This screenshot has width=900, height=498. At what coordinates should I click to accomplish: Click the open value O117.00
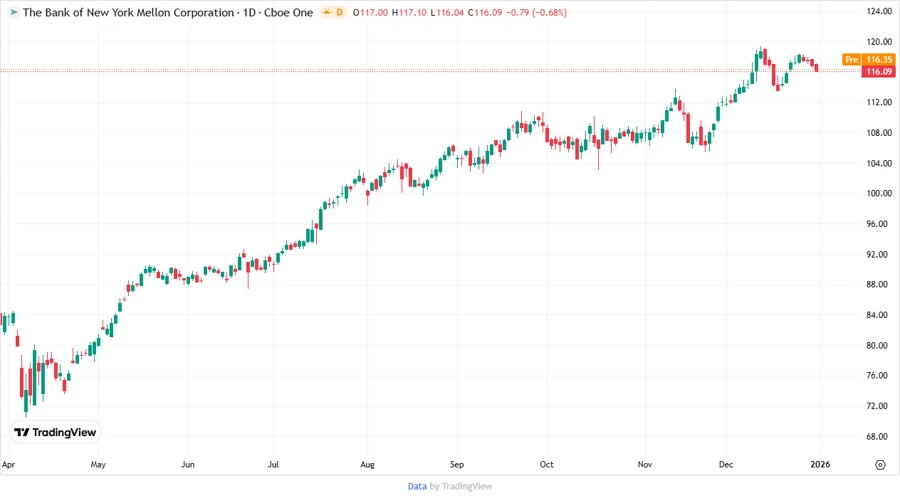tap(370, 12)
